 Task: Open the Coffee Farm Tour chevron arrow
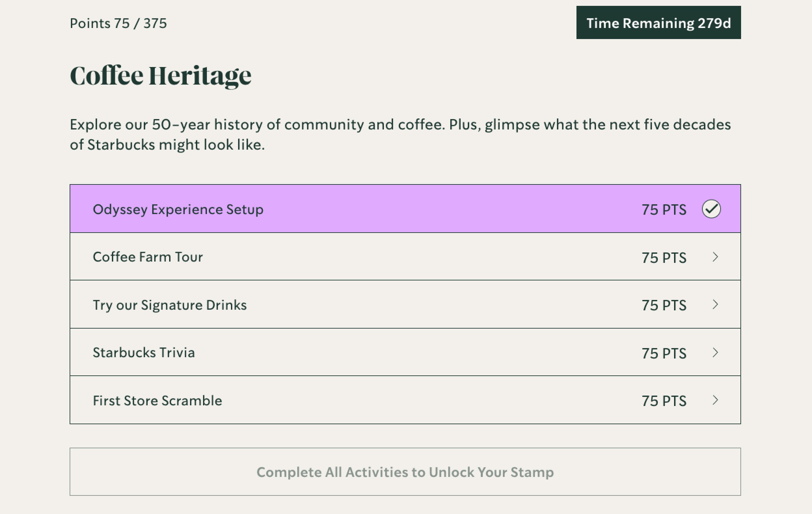pos(715,257)
